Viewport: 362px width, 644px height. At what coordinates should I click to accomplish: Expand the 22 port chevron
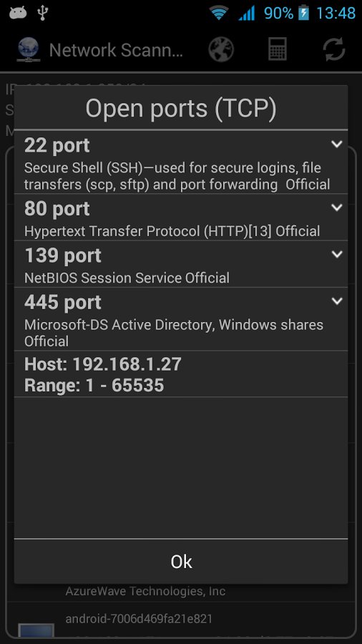tap(336, 144)
